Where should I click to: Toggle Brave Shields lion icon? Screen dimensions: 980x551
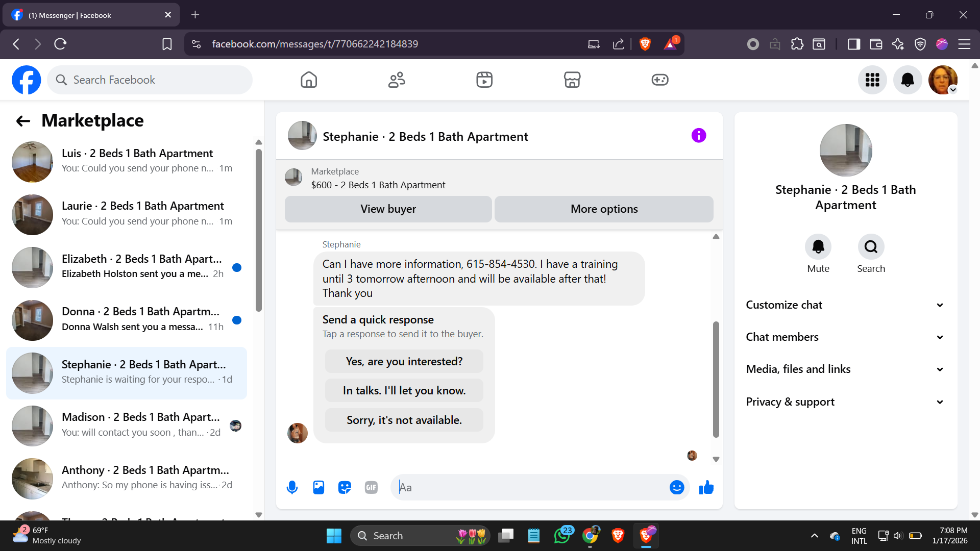645,44
